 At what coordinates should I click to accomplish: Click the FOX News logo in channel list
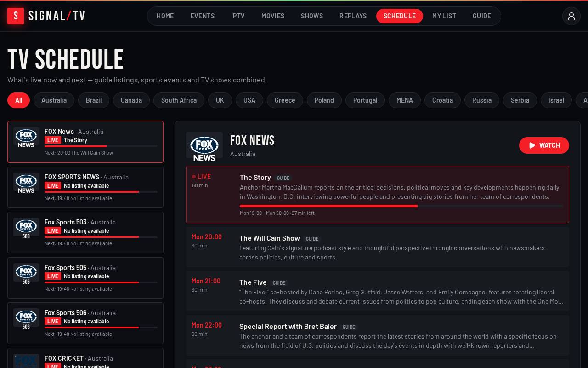[26, 138]
